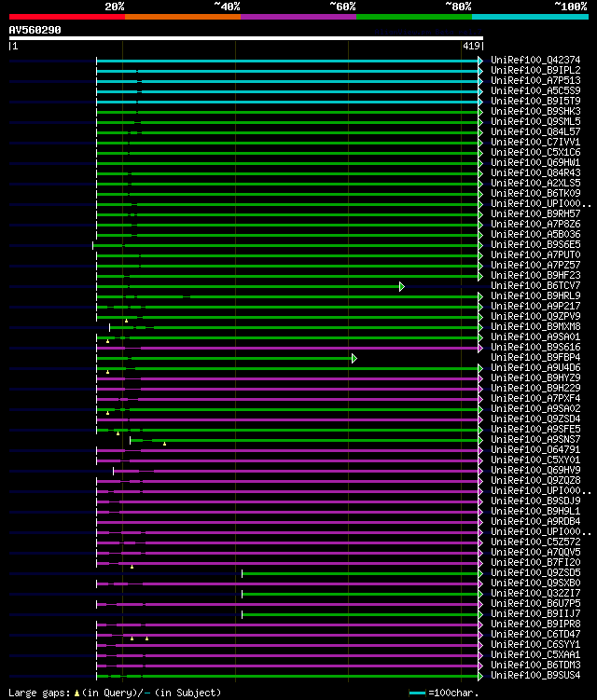This screenshot has width=597, height=700.
Task: Select the UniRef100_B9S616 label
Action: (535, 348)
